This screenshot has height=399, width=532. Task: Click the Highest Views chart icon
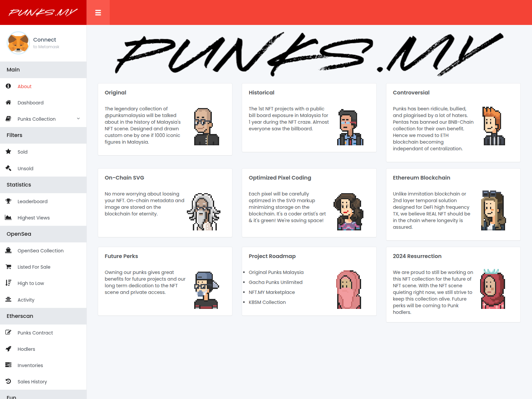point(8,217)
